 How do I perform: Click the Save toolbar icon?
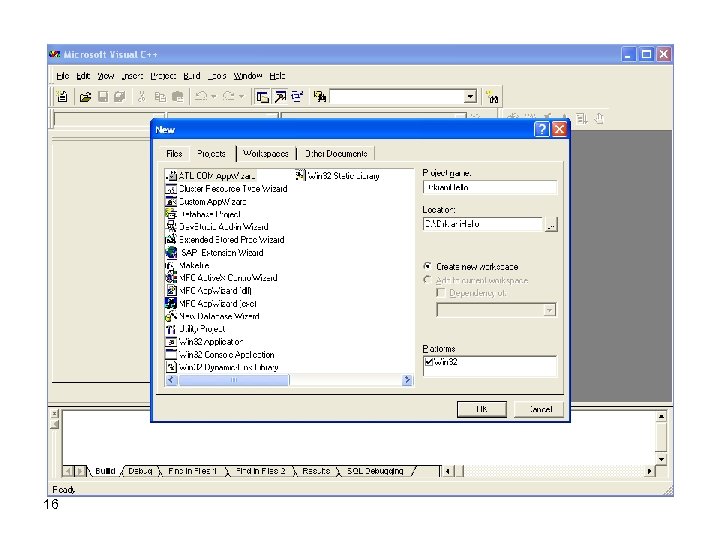(x=103, y=96)
